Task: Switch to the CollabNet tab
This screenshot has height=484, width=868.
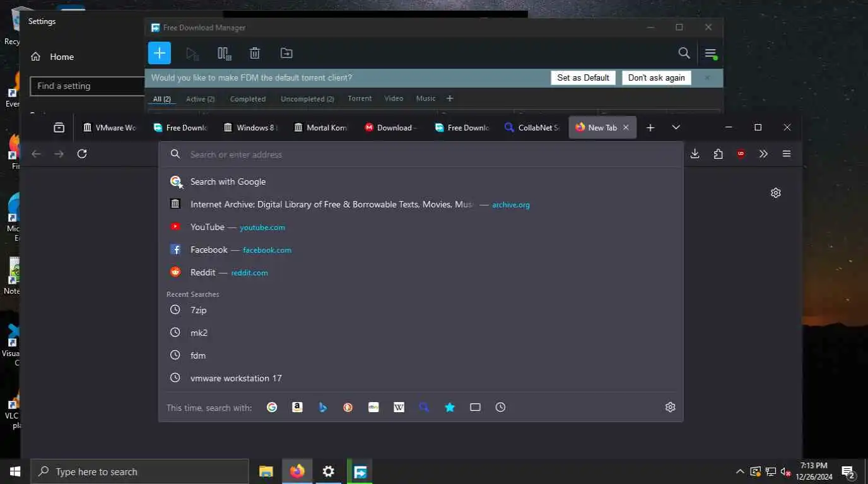Action: pyautogui.click(x=532, y=127)
